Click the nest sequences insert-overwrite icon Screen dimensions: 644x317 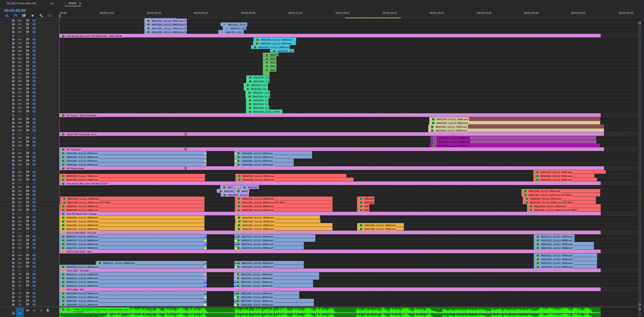click(7, 16)
